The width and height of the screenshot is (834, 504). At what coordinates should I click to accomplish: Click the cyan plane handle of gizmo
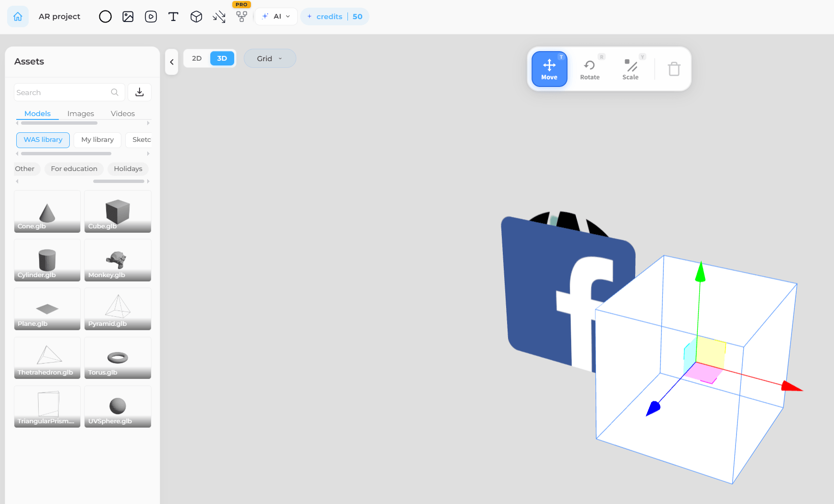pyautogui.click(x=690, y=357)
